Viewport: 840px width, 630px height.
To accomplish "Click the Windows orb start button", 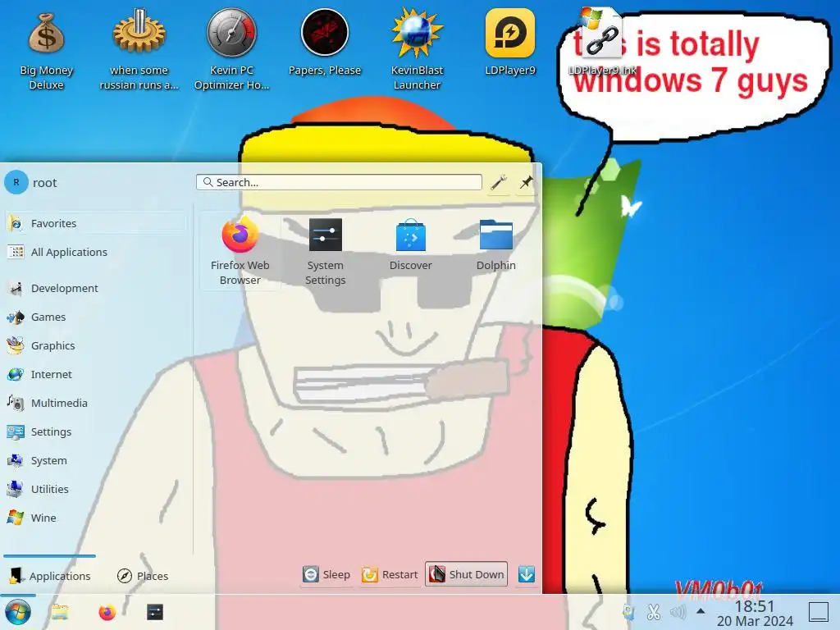I will point(18,612).
